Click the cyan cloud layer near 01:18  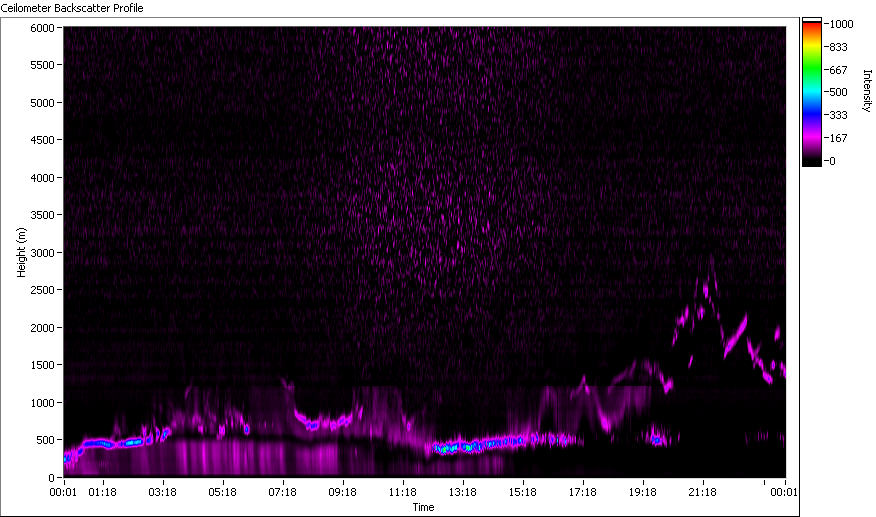click(98, 444)
